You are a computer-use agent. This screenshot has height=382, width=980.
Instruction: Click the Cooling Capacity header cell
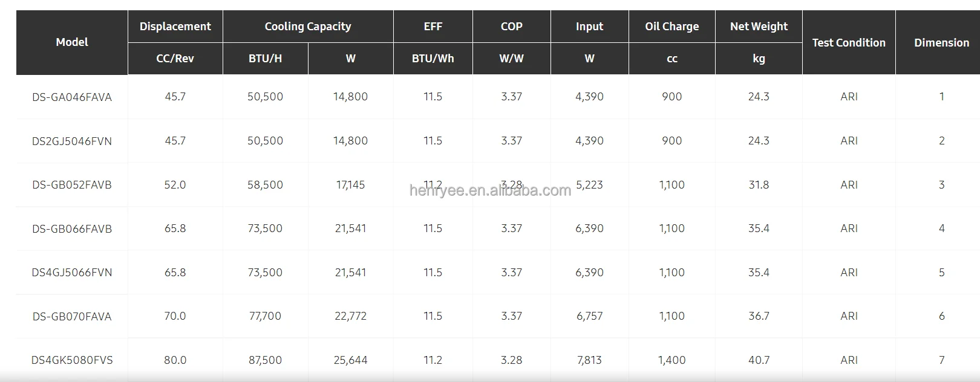click(307, 27)
